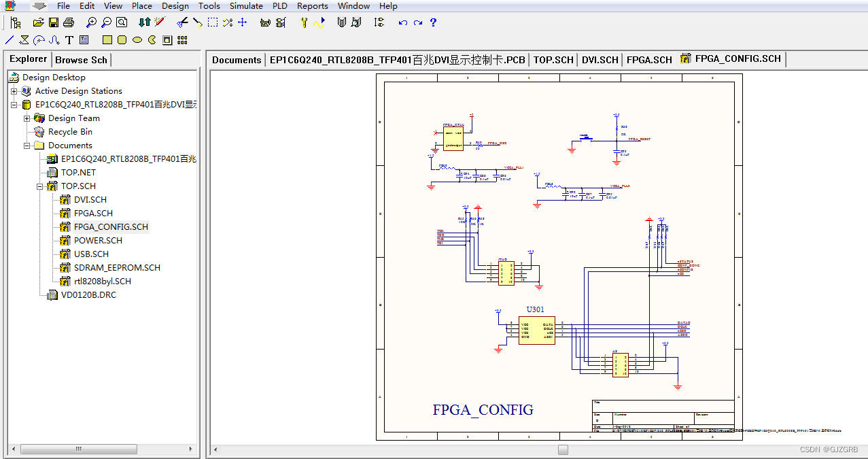868x459 pixels.
Task: Open the Simulate menu
Action: point(245,5)
